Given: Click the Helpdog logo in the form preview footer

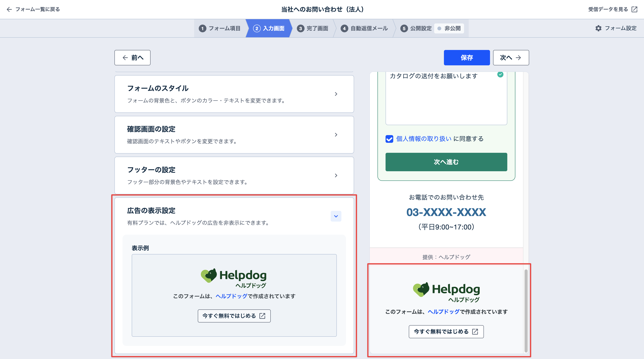Looking at the screenshot, I should (x=446, y=292).
